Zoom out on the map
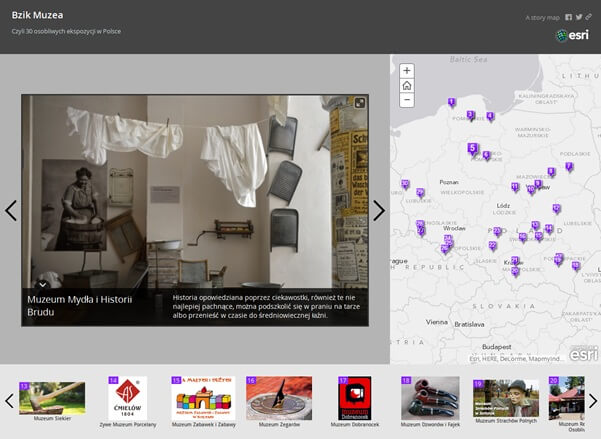This screenshot has height=439, width=601. pyautogui.click(x=407, y=100)
